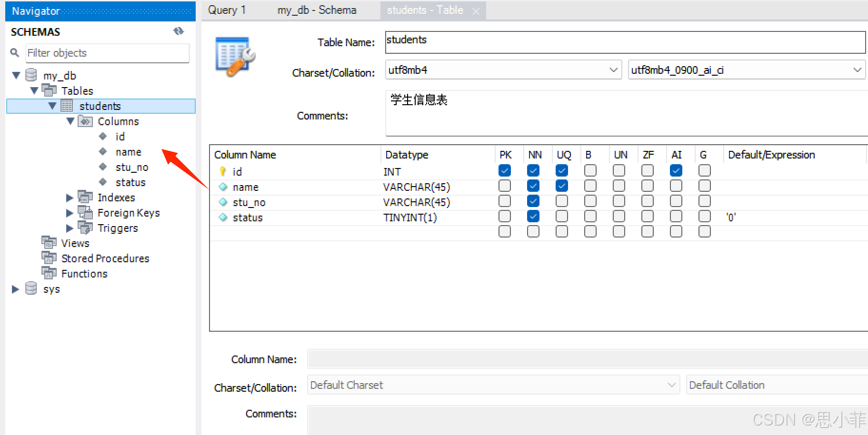The image size is (868, 435).
Task: Select stu_no column in Navigator tree
Action: (x=132, y=167)
